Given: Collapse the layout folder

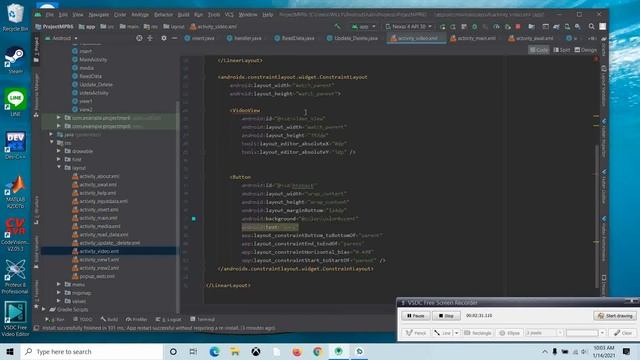Looking at the screenshot, I should click(59, 167).
